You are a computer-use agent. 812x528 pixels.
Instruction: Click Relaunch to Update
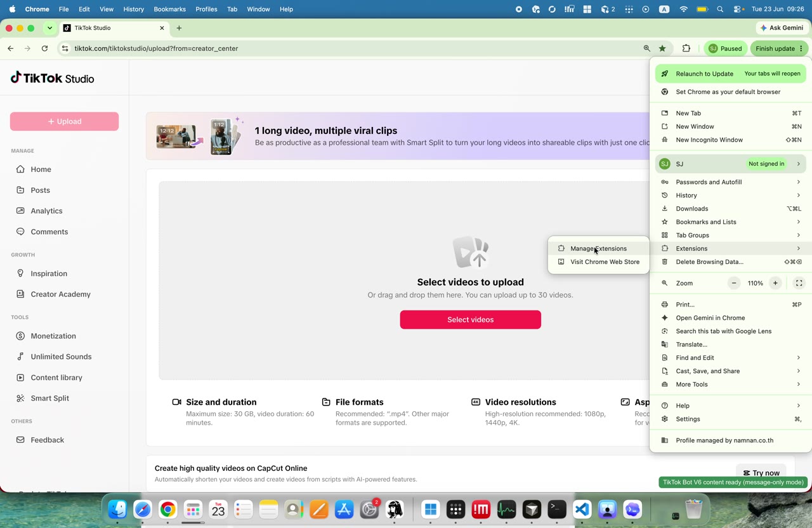(x=731, y=74)
